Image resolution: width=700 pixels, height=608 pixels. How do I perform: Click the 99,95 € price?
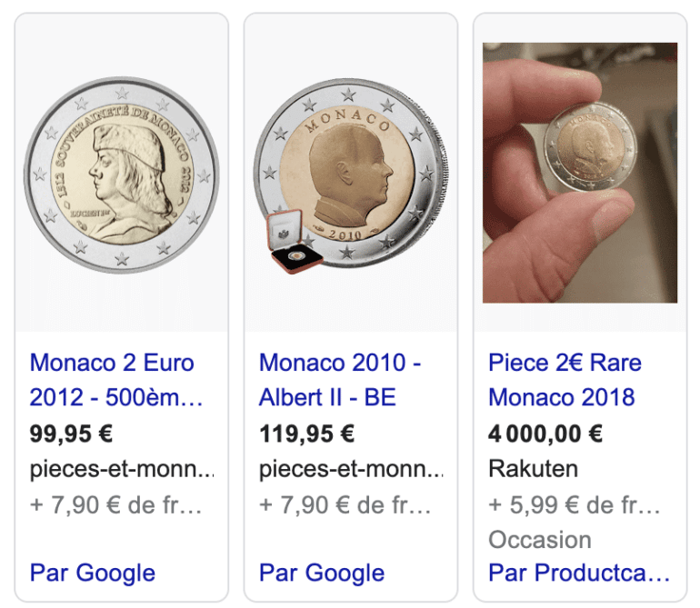[71, 434]
